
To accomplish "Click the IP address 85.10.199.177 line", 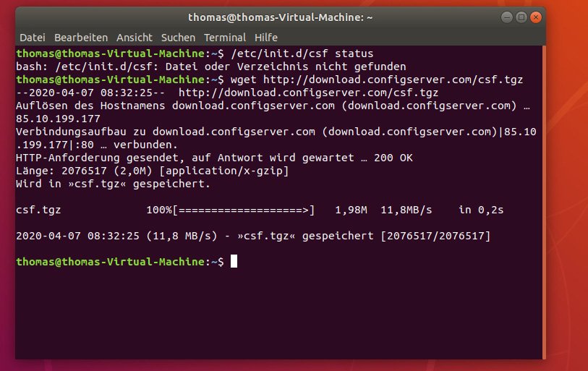I will coord(58,119).
